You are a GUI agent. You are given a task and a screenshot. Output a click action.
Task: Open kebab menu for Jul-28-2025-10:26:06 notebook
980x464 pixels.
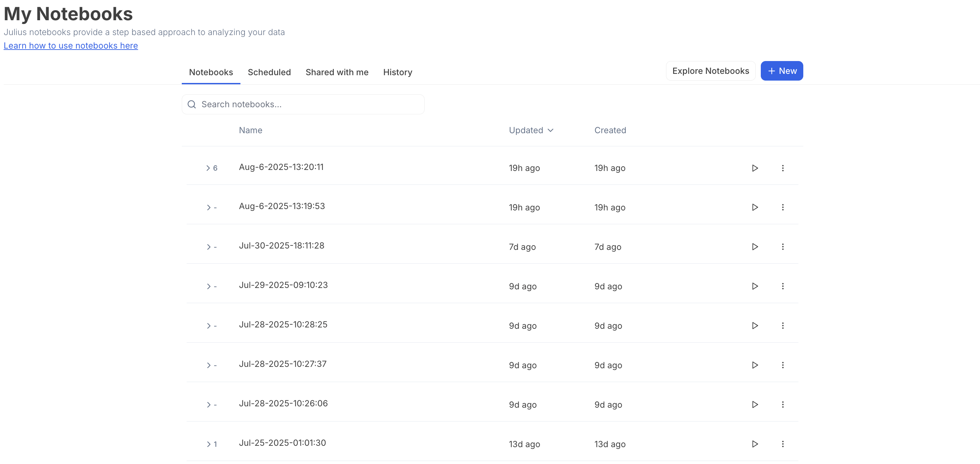[783, 404]
